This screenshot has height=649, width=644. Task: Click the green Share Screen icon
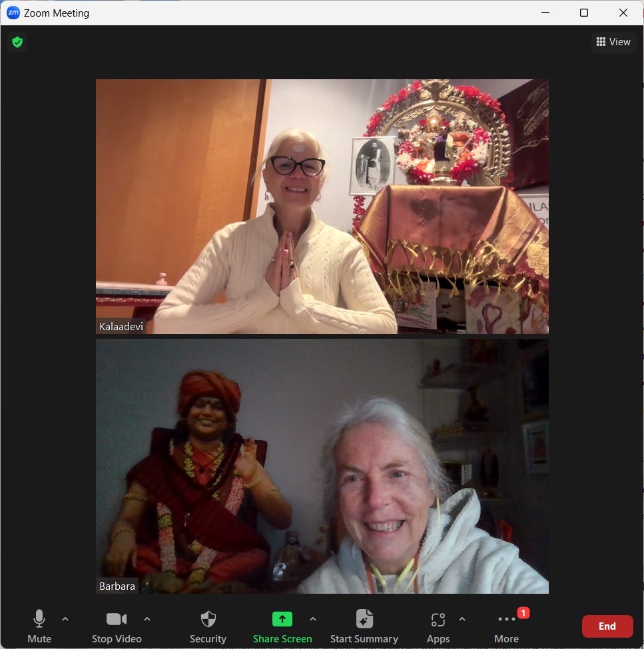click(282, 619)
